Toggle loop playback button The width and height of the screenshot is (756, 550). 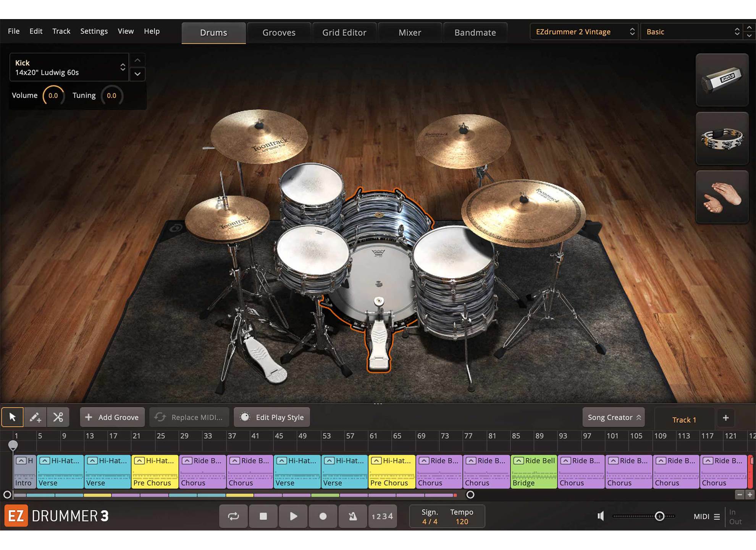tap(233, 516)
